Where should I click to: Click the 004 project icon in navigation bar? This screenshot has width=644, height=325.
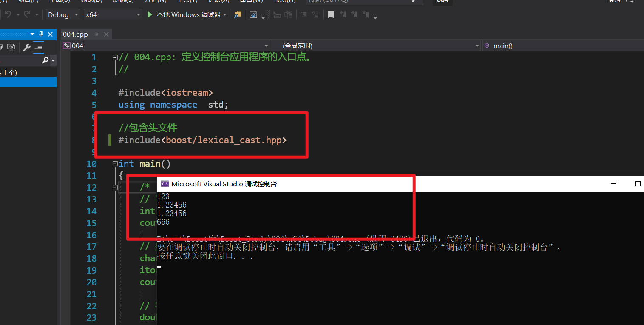pos(67,46)
